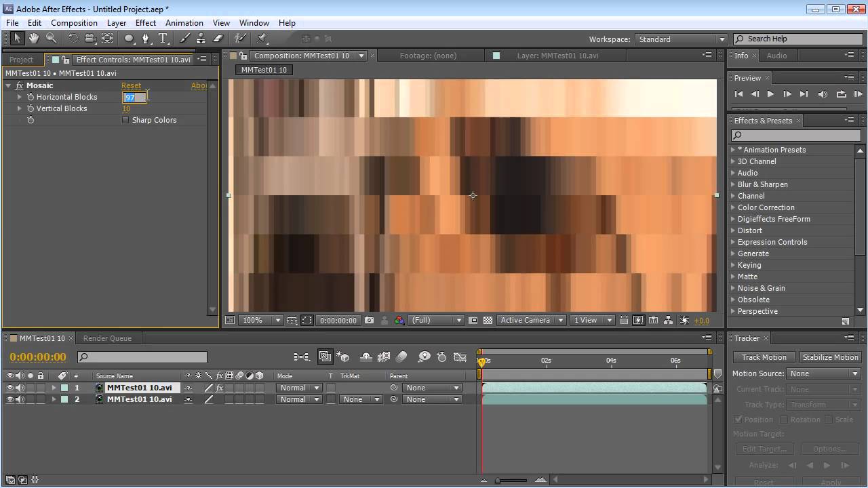Open layer 2 TrkMat None dropdown
Image resolution: width=868 pixels, height=488 pixels.
[x=360, y=399]
